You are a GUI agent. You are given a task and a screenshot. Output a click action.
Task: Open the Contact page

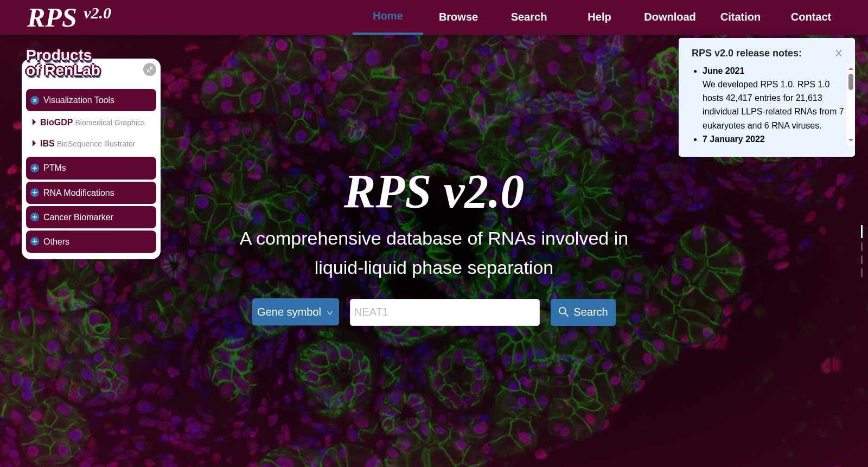pyautogui.click(x=811, y=17)
